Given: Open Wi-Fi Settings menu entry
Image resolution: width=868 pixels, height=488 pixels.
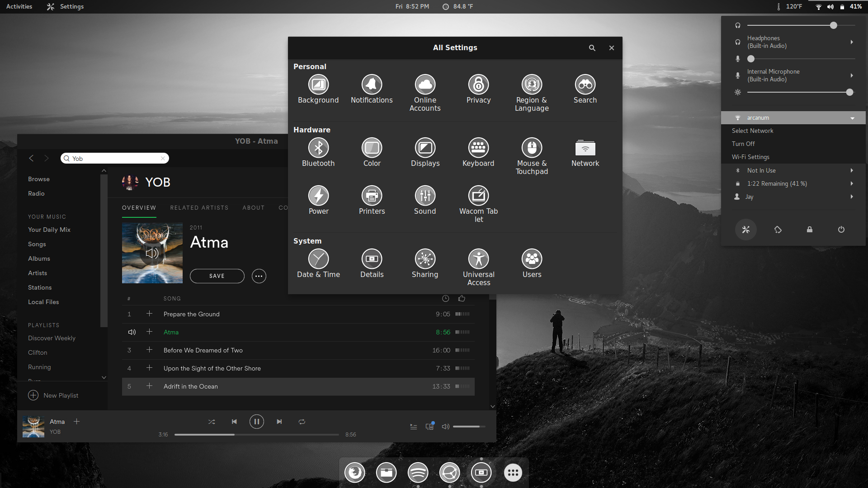Looking at the screenshot, I should pos(750,157).
